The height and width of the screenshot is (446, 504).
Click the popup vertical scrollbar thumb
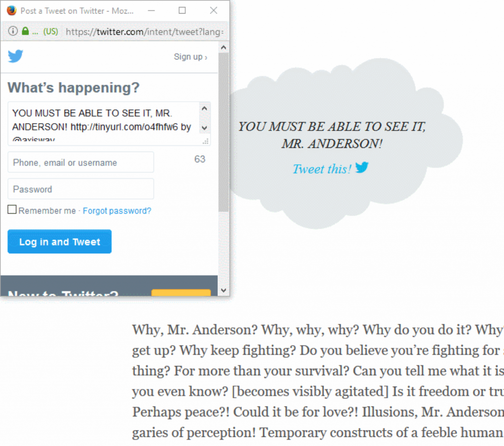(224, 132)
